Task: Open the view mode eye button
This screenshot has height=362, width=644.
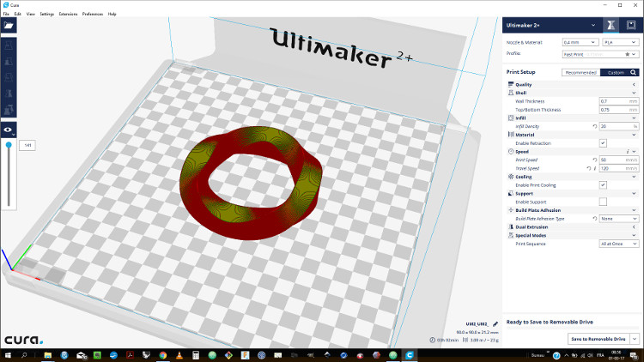Action: [x=9, y=130]
